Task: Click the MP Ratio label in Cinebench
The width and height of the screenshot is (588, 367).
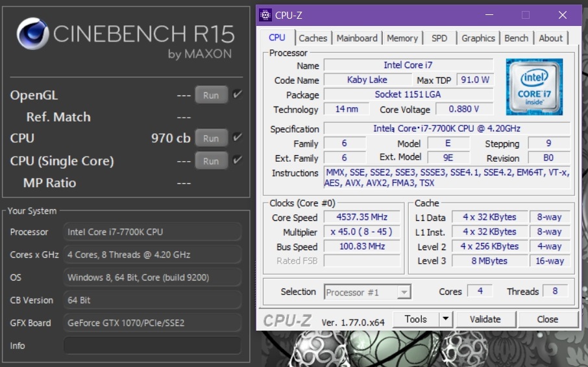Action: (49, 183)
